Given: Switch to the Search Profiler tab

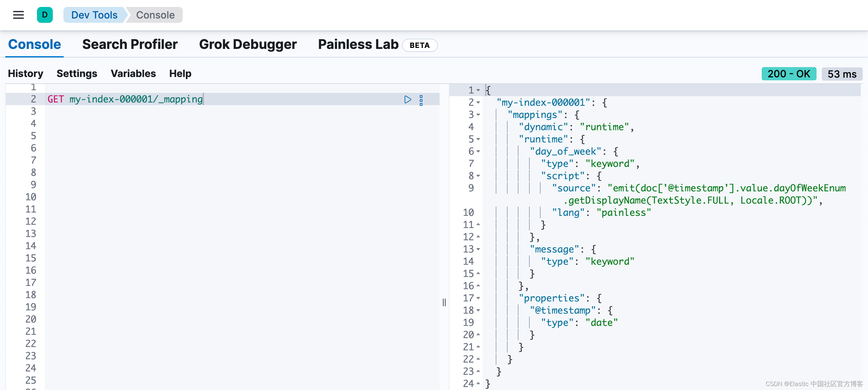Looking at the screenshot, I should pyautogui.click(x=130, y=44).
